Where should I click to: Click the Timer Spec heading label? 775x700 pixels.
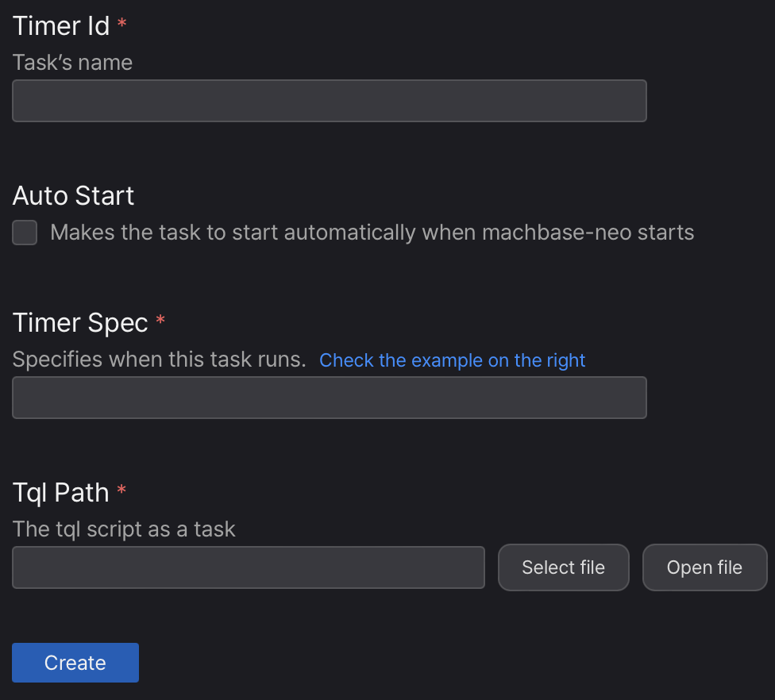[x=80, y=323]
